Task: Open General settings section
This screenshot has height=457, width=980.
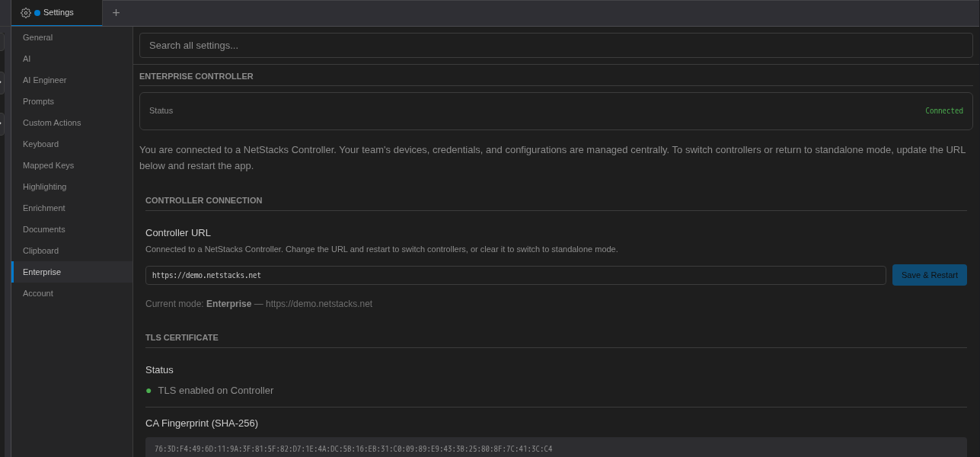Action: tap(72, 37)
